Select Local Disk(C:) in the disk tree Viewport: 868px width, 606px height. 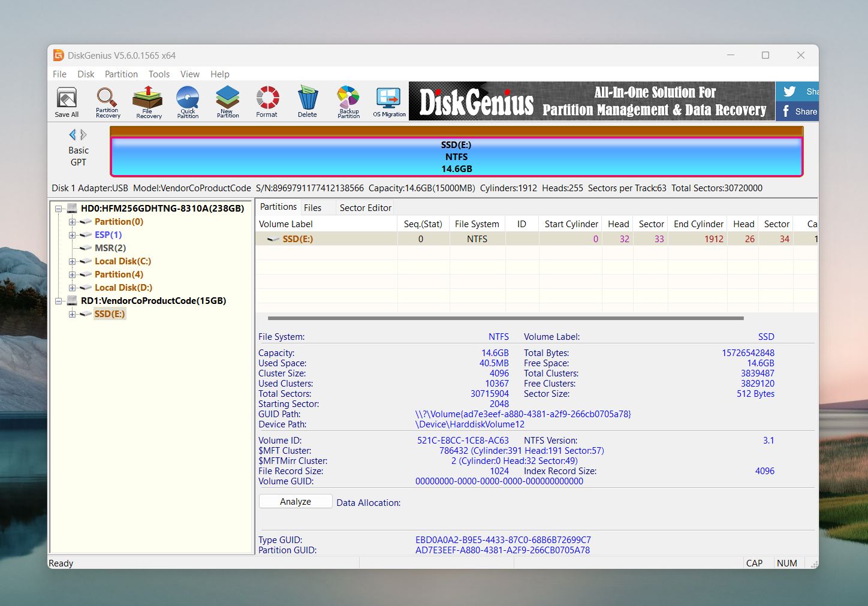pyautogui.click(x=123, y=261)
